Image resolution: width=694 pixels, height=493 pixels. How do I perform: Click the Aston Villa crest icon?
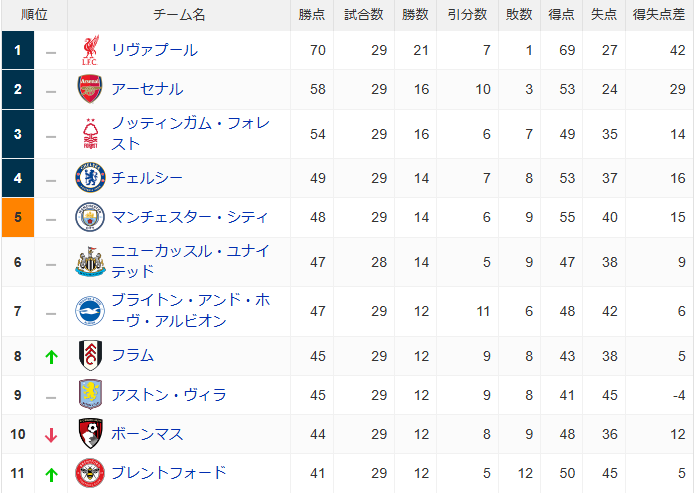click(90, 394)
